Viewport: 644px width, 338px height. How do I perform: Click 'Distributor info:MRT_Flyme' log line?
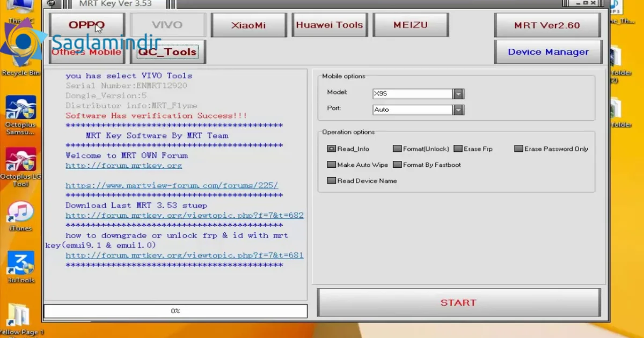point(131,106)
